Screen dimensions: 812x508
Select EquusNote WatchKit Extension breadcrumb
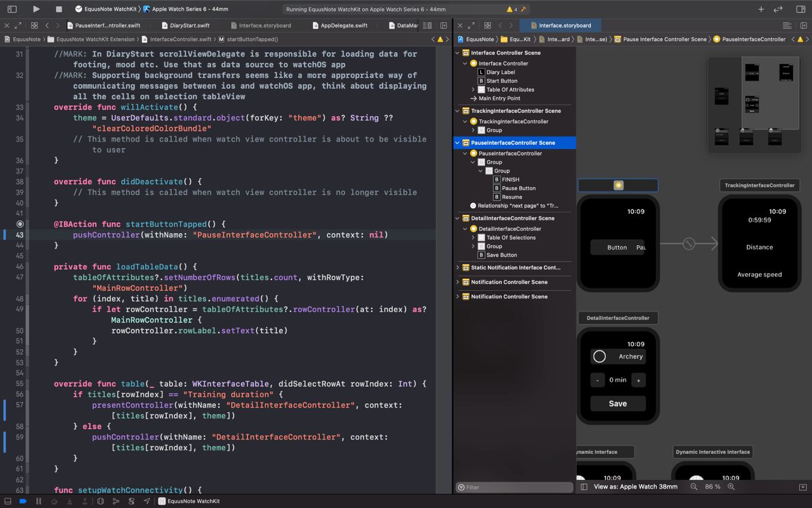coord(91,39)
